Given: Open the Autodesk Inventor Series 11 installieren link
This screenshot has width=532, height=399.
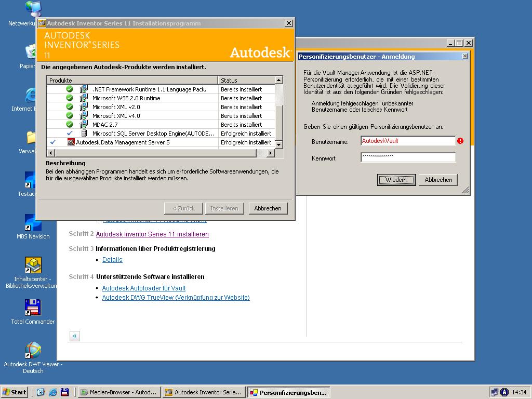Looking at the screenshot, I should [x=152, y=234].
